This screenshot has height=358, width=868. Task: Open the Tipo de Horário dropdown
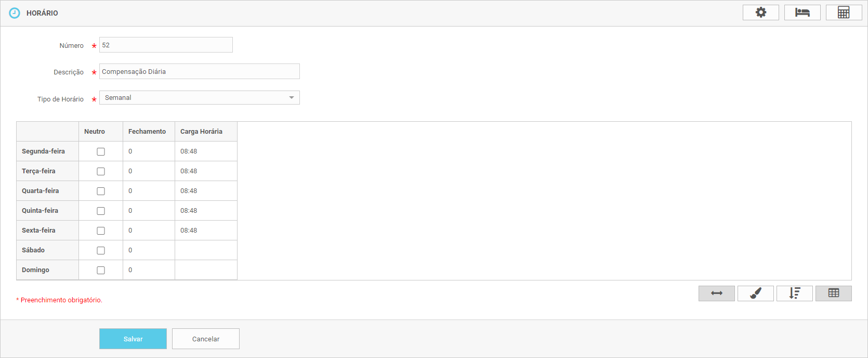point(199,98)
